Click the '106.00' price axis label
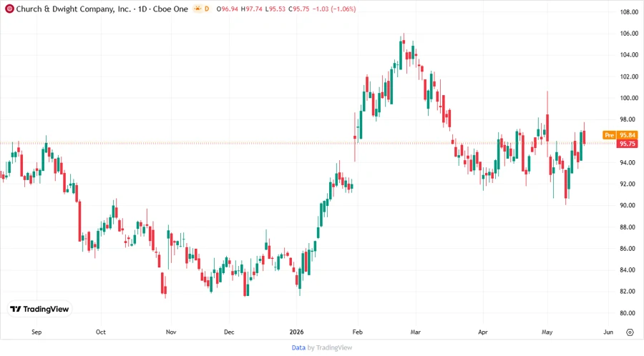This screenshot has height=356, width=644. coord(629,33)
